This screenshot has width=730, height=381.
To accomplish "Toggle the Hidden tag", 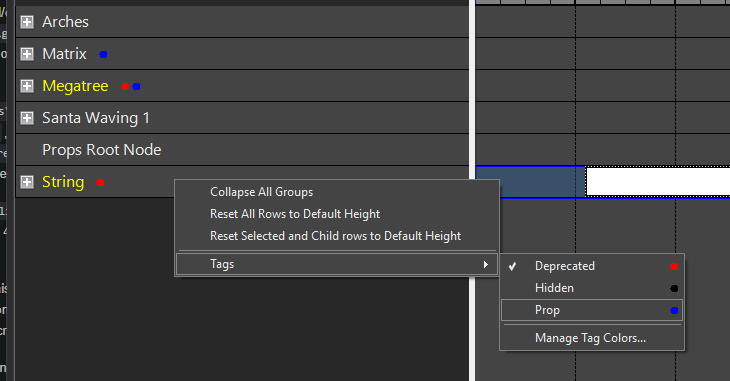I will [x=592, y=288].
